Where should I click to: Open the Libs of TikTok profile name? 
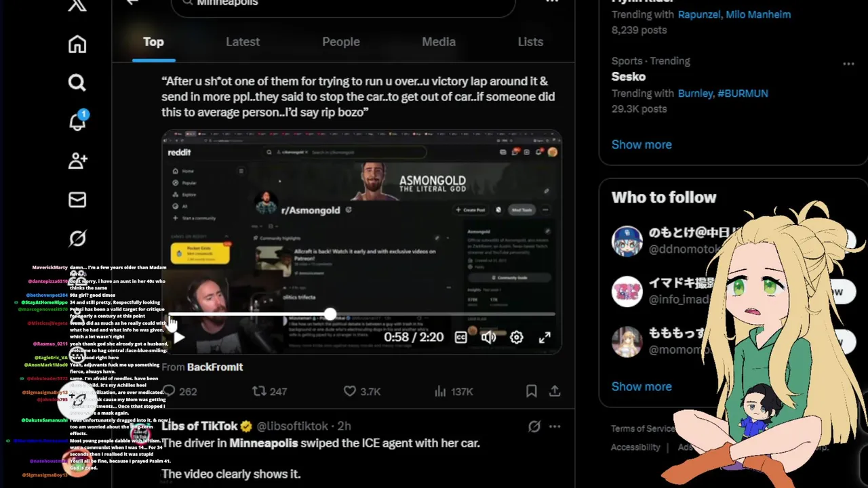pyautogui.click(x=199, y=426)
